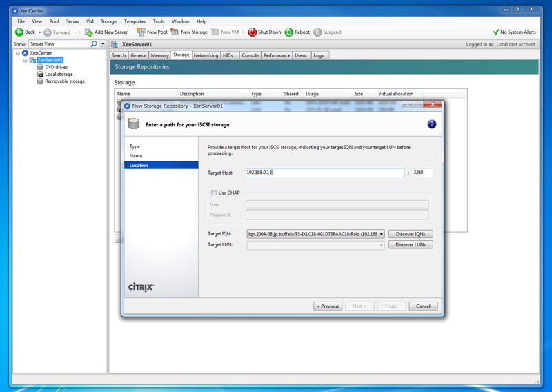Click the Discover IQNs button
This screenshot has width=552, height=392.
click(411, 234)
